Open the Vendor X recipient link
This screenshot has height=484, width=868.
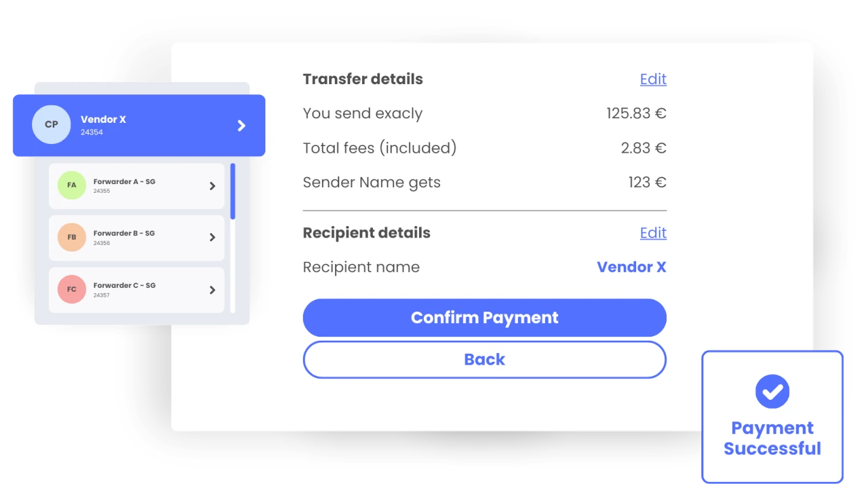click(631, 267)
